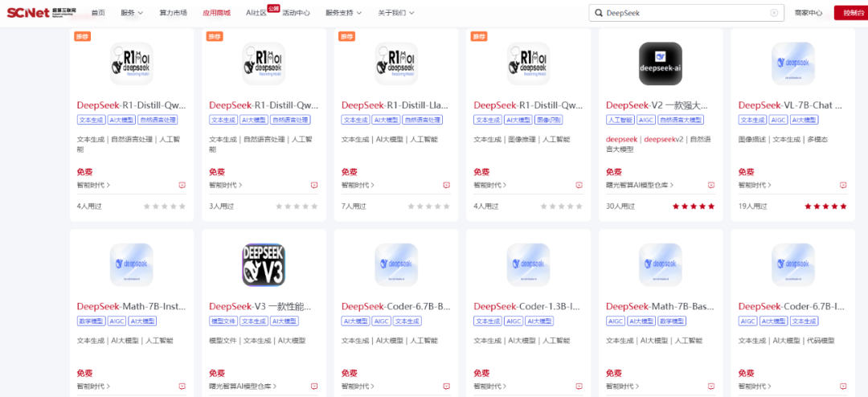This screenshot has height=397, width=868.
Task: Expand the 服务 dropdown menu
Action: tap(132, 13)
